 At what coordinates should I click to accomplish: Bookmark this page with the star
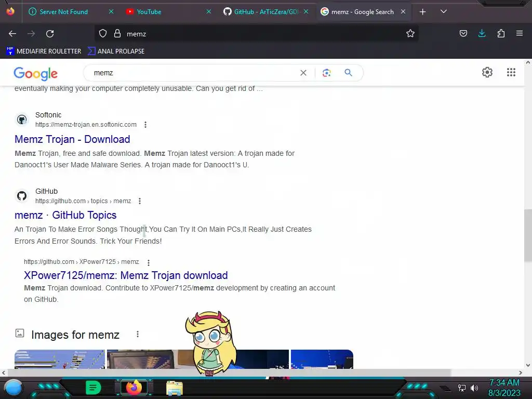[410, 33]
